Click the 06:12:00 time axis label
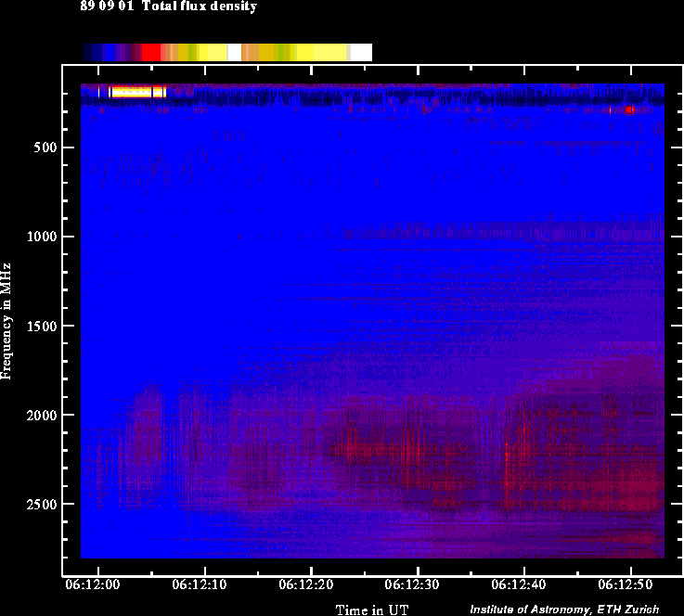 93,584
